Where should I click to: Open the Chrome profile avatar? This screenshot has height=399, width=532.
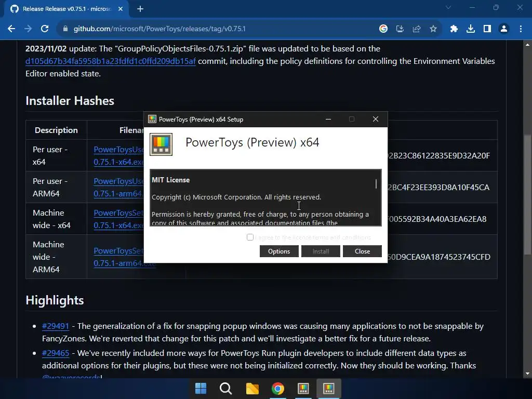pyautogui.click(x=504, y=29)
